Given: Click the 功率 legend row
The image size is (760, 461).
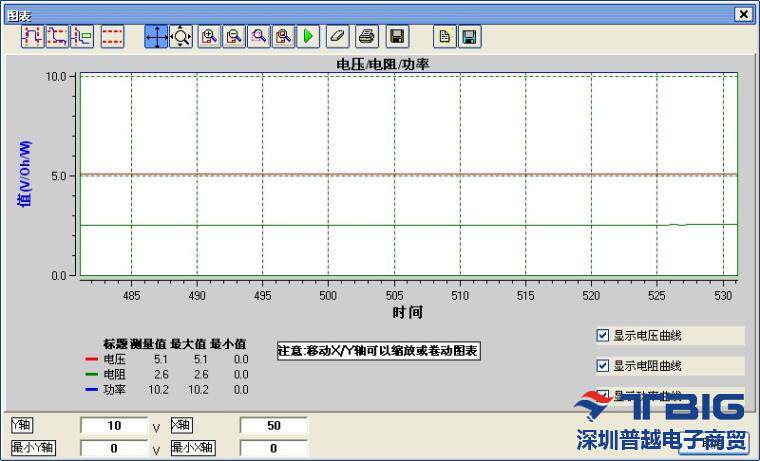Looking at the screenshot, I should tap(167, 389).
